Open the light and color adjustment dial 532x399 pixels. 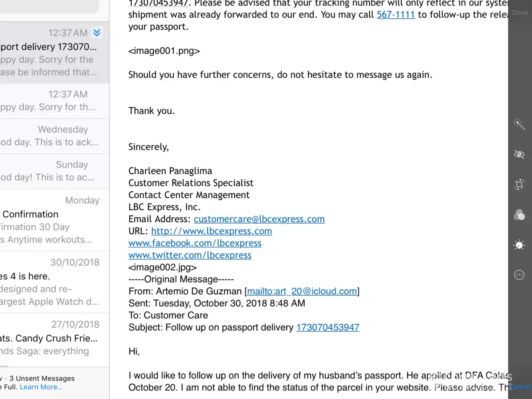coord(519,245)
